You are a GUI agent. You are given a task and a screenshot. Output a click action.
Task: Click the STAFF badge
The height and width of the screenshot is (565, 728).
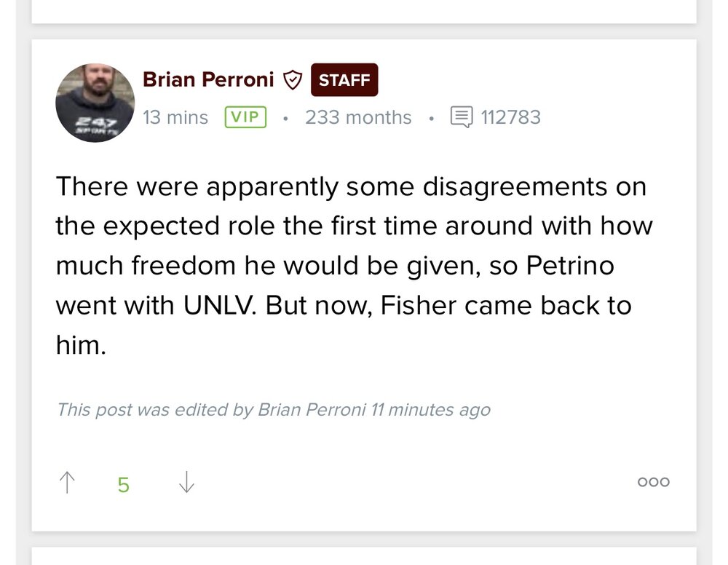(344, 80)
